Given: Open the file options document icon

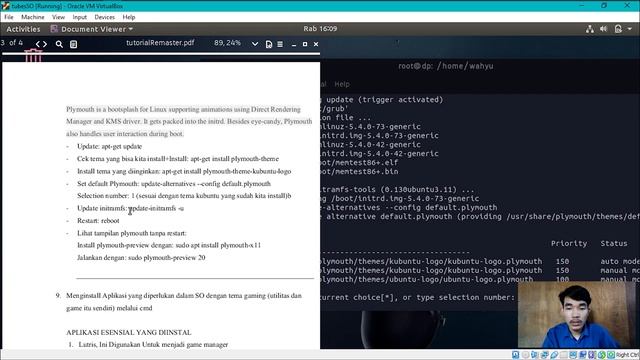Looking at the screenshot, I should (269, 44).
